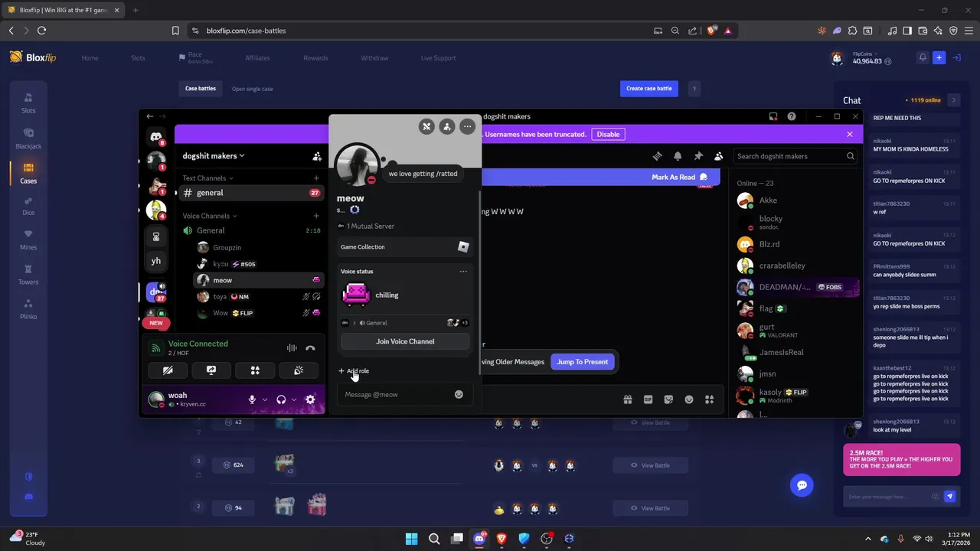Send Bloxflip chat message arrow button
The height and width of the screenshot is (551, 980).
click(x=950, y=497)
